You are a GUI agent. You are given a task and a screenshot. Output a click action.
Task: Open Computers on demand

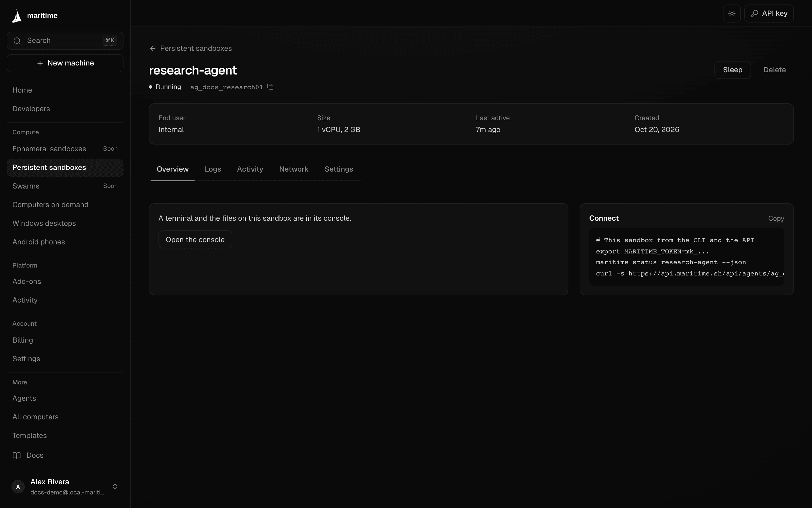(65, 205)
